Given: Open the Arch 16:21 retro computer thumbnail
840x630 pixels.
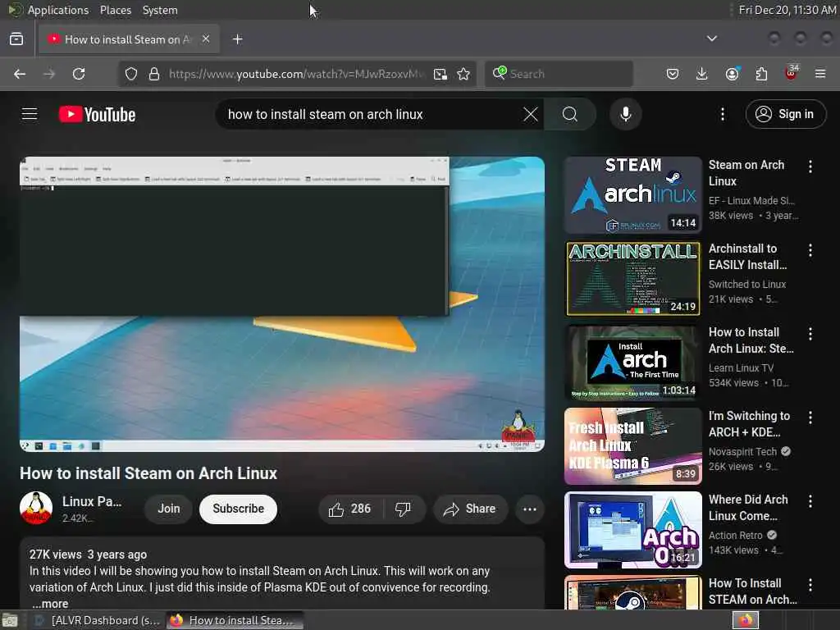Looking at the screenshot, I should coord(632,529).
